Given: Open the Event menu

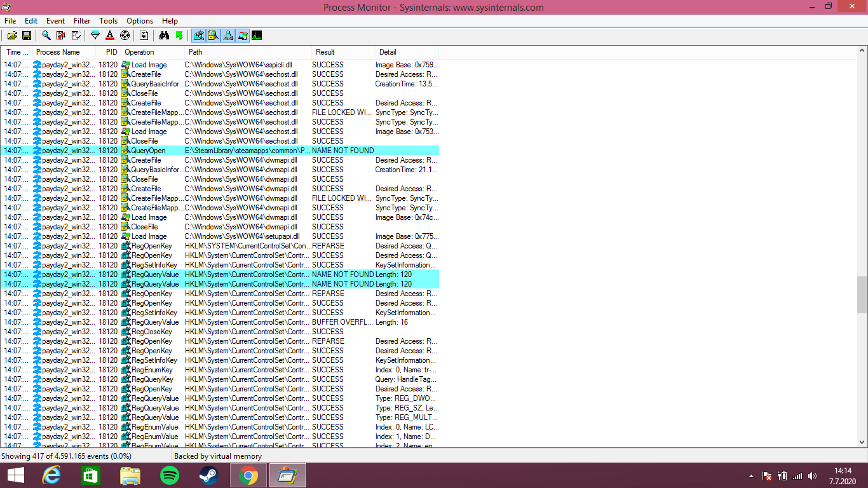Looking at the screenshot, I should 56,21.
